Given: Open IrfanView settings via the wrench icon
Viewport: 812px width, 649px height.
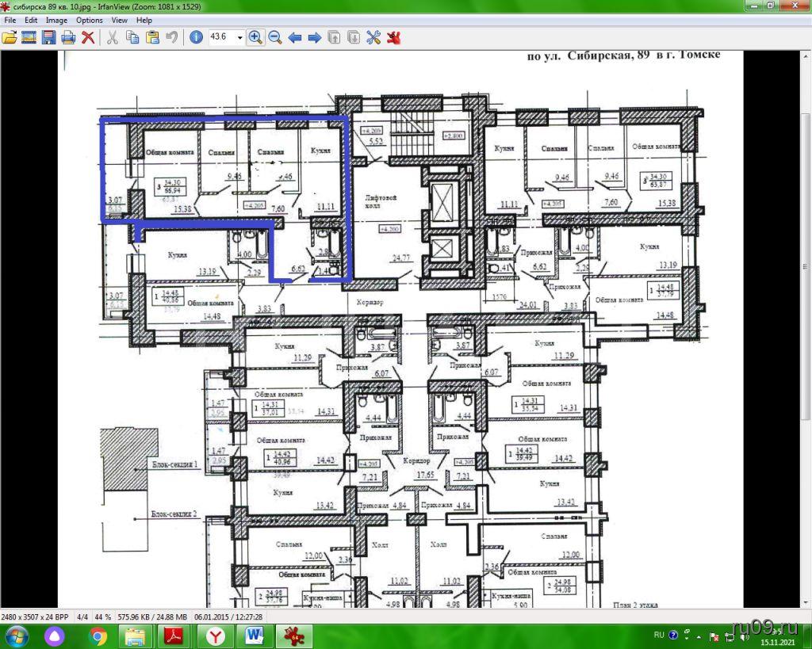Looking at the screenshot, I should pos(373,37).
